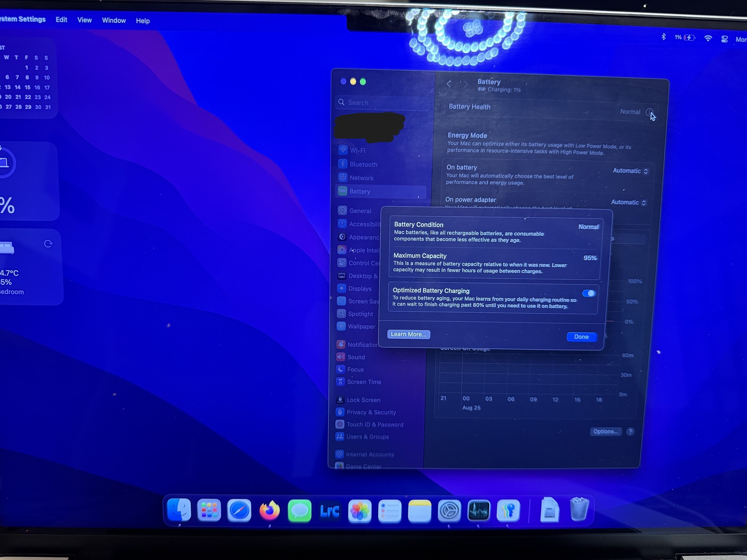Click the "95%" Maximum Capacity value
The image size is (747, 560).
590,258
